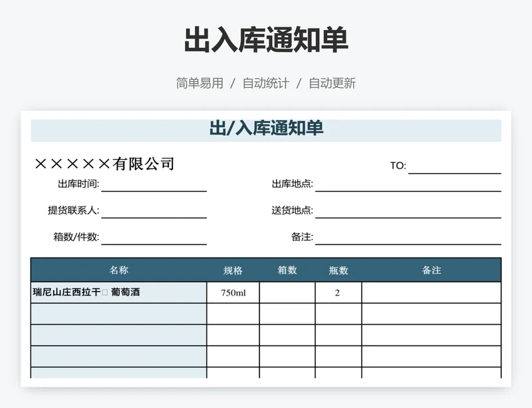Click the 名称 column header
Viewport: 532px width, 408px height.
point(119,270)
